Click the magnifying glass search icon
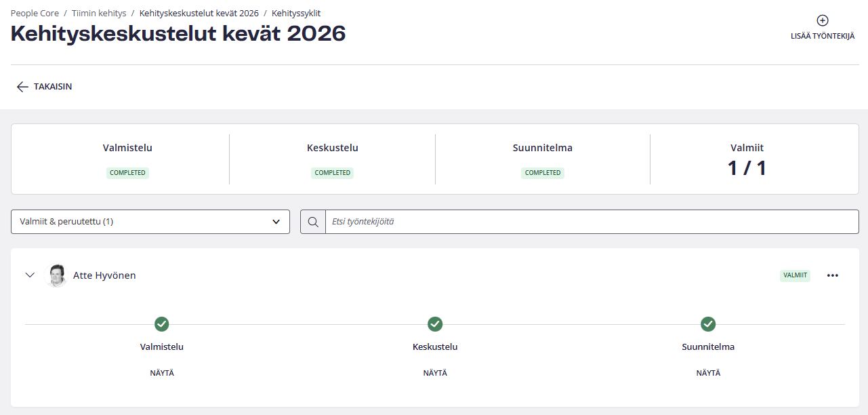 313,222
